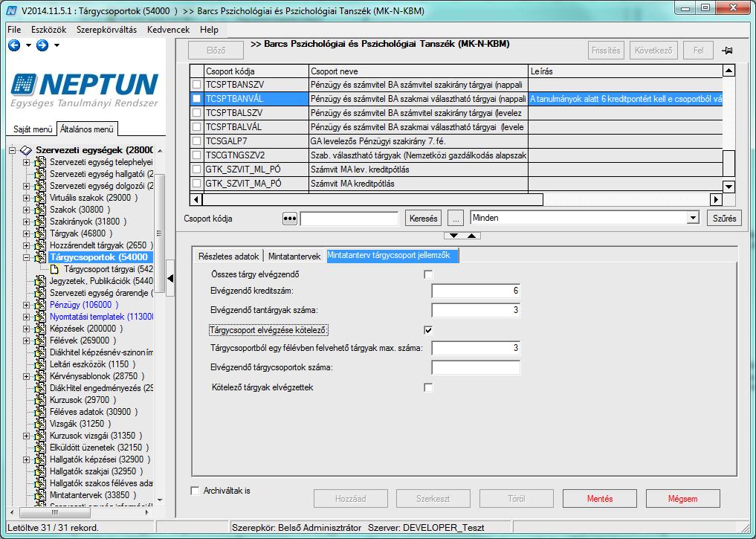Open the Minden filter dropdown

(693, 218)
